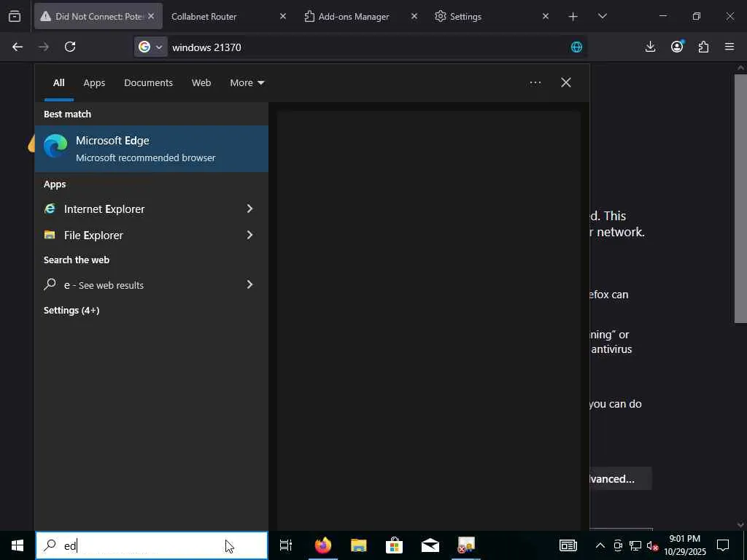Close the Add-ons Manager tab

coord(414,16)
